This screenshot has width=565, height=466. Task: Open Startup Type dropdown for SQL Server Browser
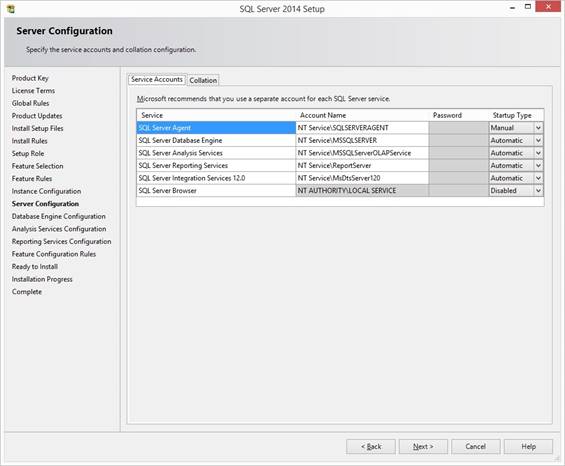[538, 191]
